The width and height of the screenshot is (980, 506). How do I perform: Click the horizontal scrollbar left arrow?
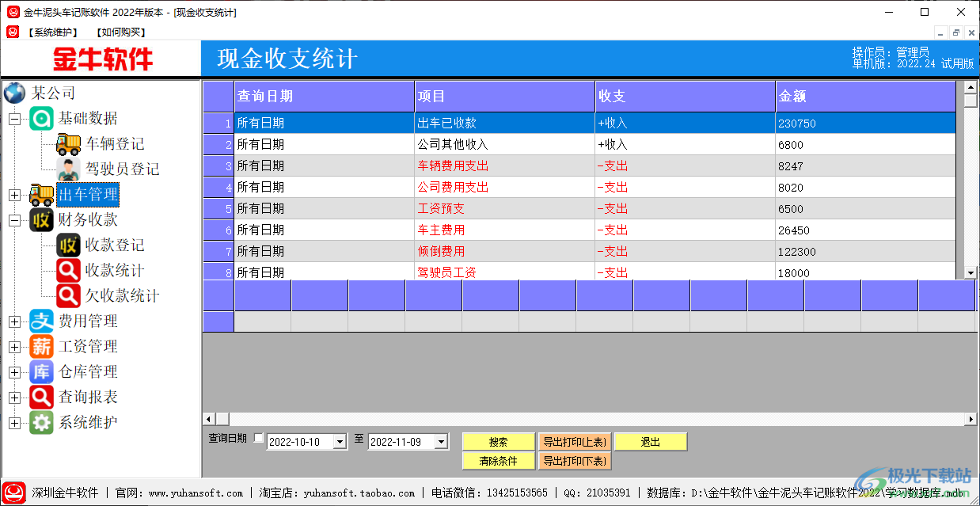209,419
